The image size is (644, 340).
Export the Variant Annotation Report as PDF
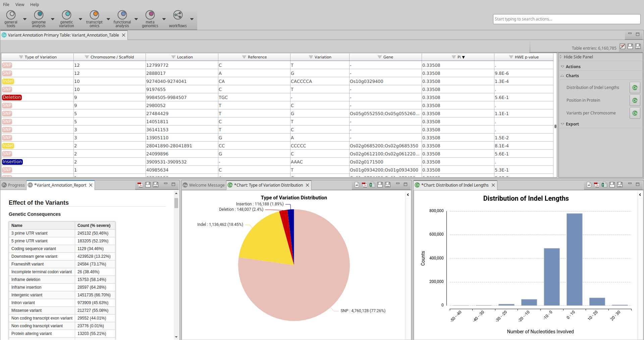click(x=140, y=185)
